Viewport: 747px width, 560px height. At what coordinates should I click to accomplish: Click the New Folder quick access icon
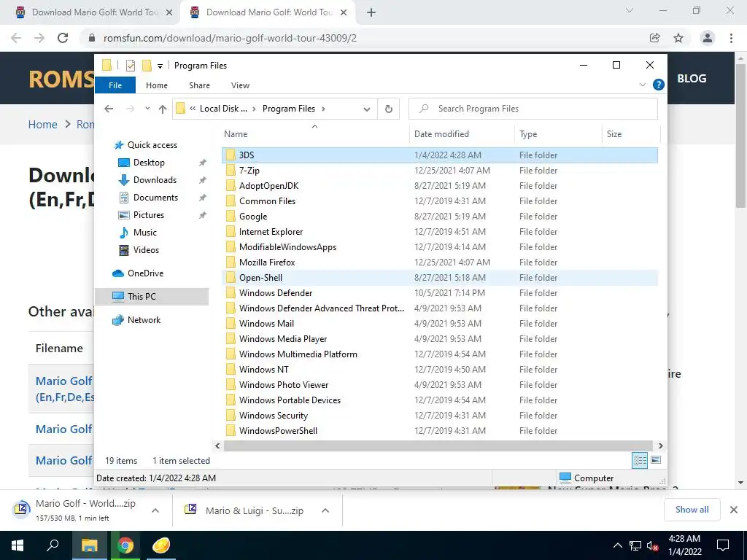(x=147, y=66)
